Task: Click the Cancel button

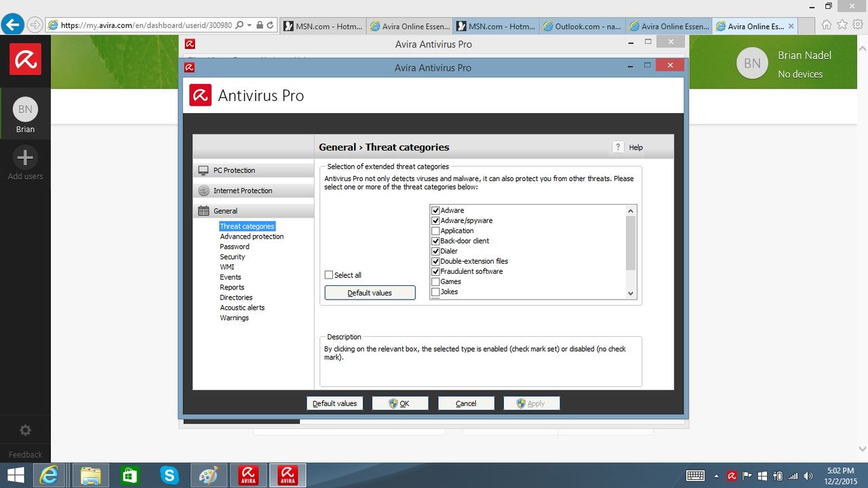Action: coord(466,403)
